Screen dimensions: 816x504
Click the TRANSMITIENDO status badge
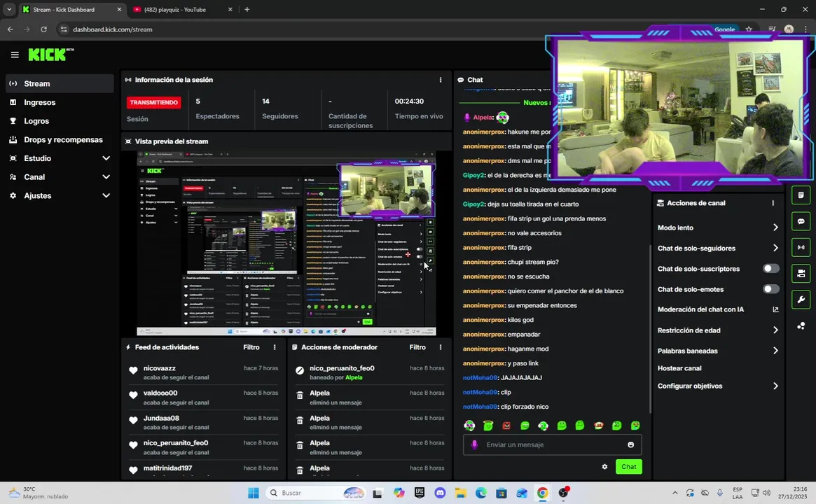pos(154,102)
